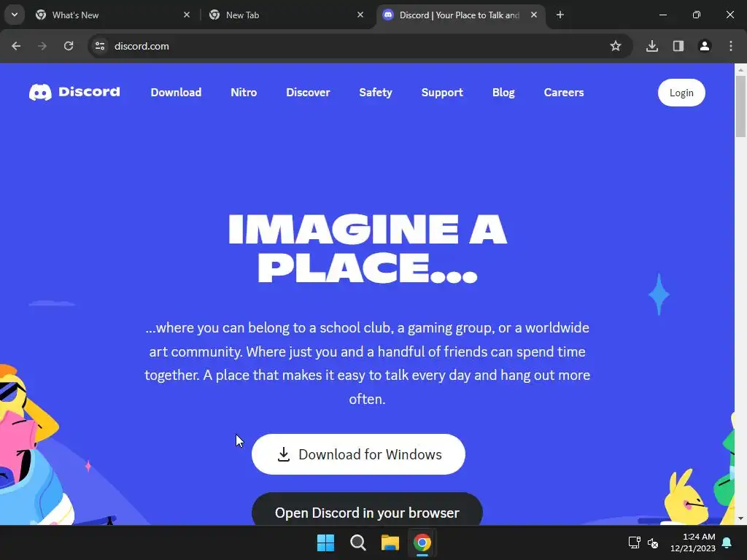Click Open Discord in your browser
747x560 pixels.
367,510
